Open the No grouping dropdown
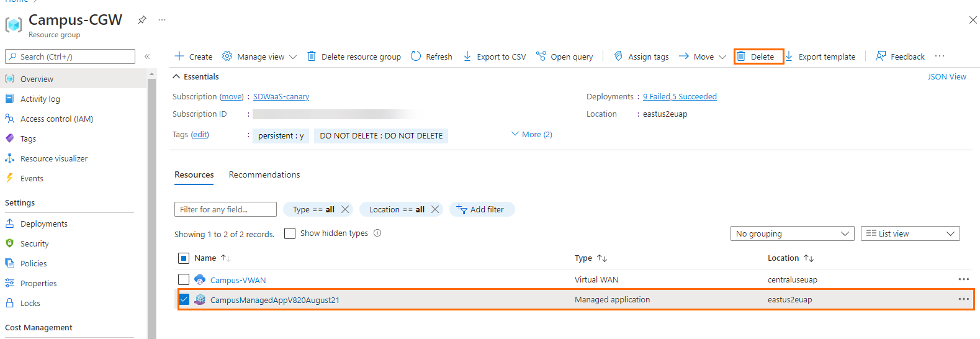The height and width of the screenshot is (339, 980). [x=792, y=233]
